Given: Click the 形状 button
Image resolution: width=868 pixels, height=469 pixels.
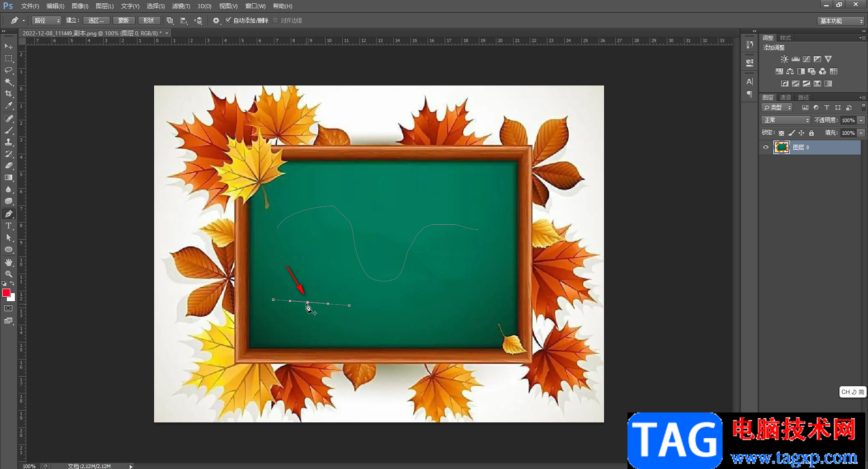Looking at the screenshot, I should tap(149, 20).
